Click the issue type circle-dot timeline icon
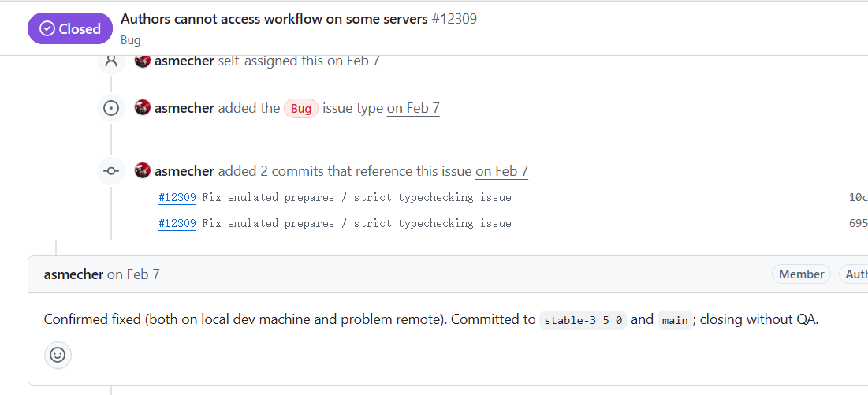 pyautogui.click(x=111, y=109)
